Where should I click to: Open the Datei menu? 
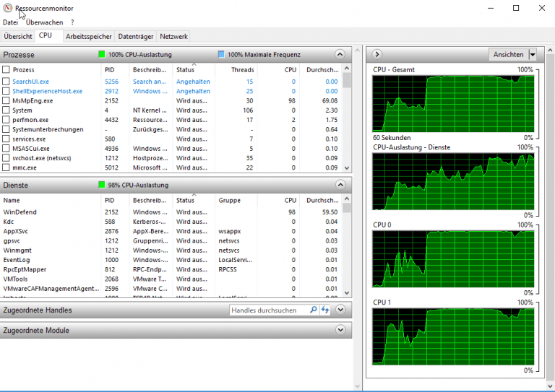click(10, 22)
